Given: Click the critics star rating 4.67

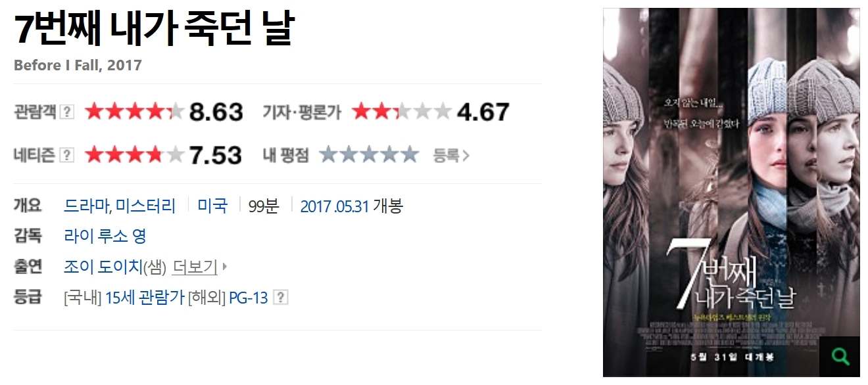Looking at the screenshot, I should click(402, 112).
